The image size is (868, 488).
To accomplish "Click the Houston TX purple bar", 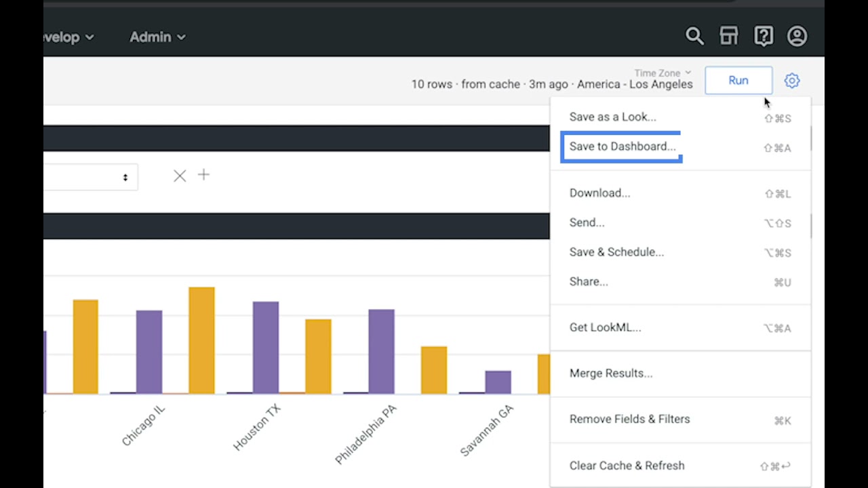I will (266, 348).
